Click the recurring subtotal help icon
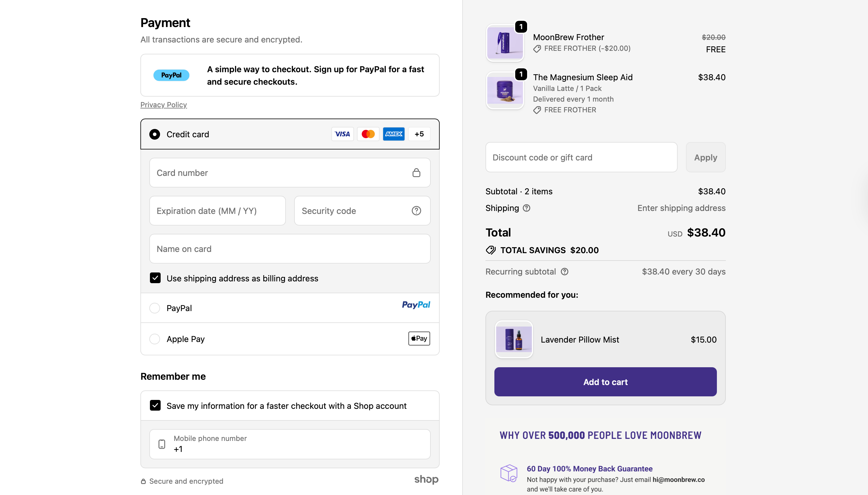 point(565,272)
